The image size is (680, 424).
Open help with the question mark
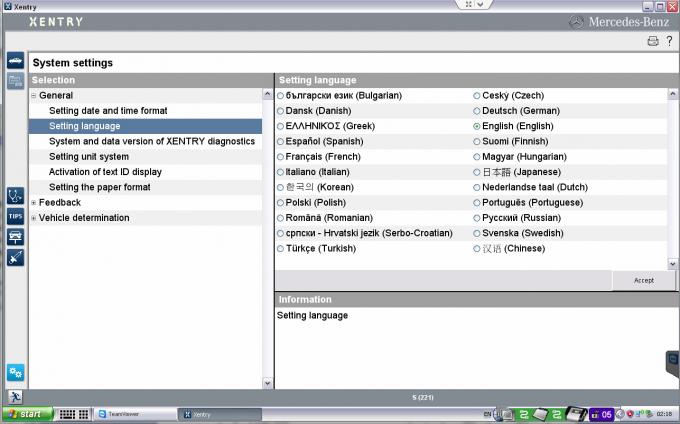pyautogui.click(x=670, y=41)
